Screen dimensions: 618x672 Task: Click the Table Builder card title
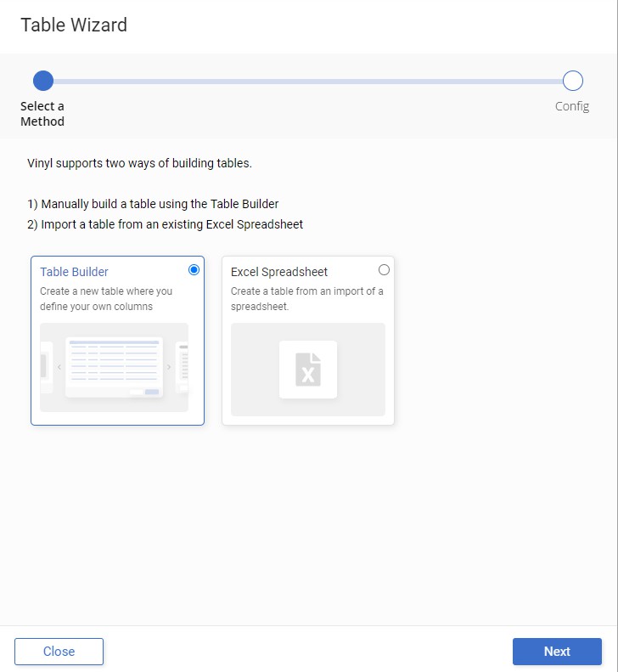(x=74, y=272)
